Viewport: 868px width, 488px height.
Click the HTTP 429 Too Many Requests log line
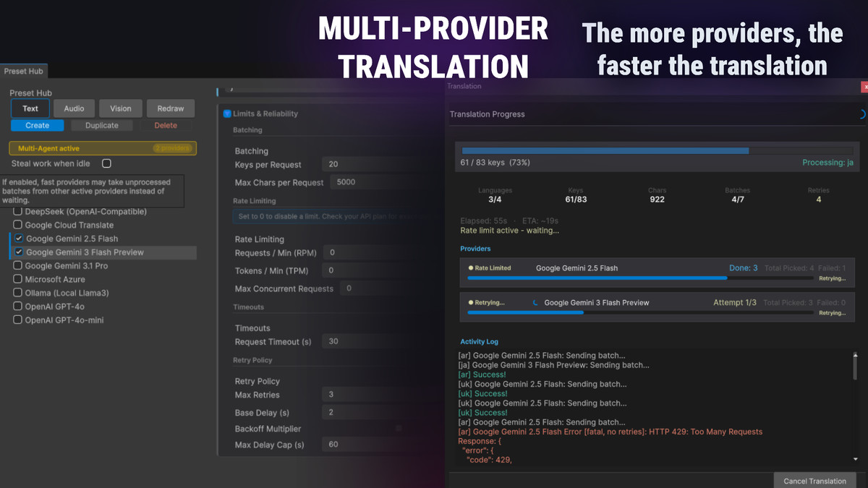click(610, 432)
